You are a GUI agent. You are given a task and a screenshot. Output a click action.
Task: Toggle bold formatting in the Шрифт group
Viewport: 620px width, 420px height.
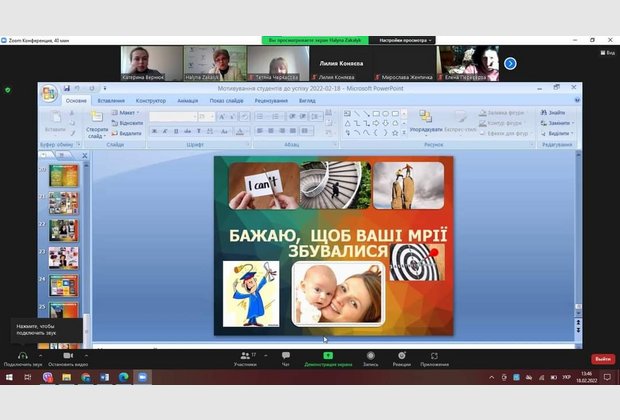pos(154,131)
